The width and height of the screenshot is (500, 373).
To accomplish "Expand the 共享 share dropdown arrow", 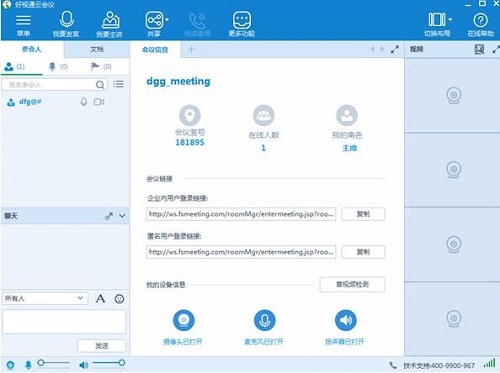I will click(167, 20).
